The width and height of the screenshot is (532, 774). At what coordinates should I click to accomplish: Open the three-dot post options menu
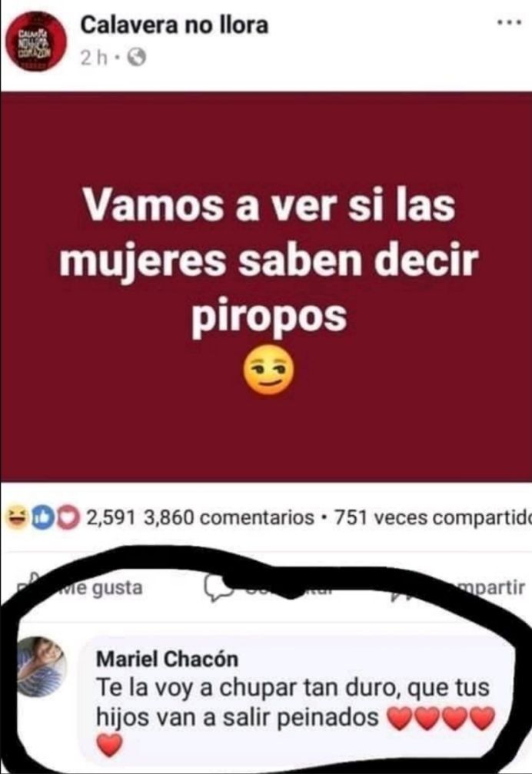pos(509,23)
